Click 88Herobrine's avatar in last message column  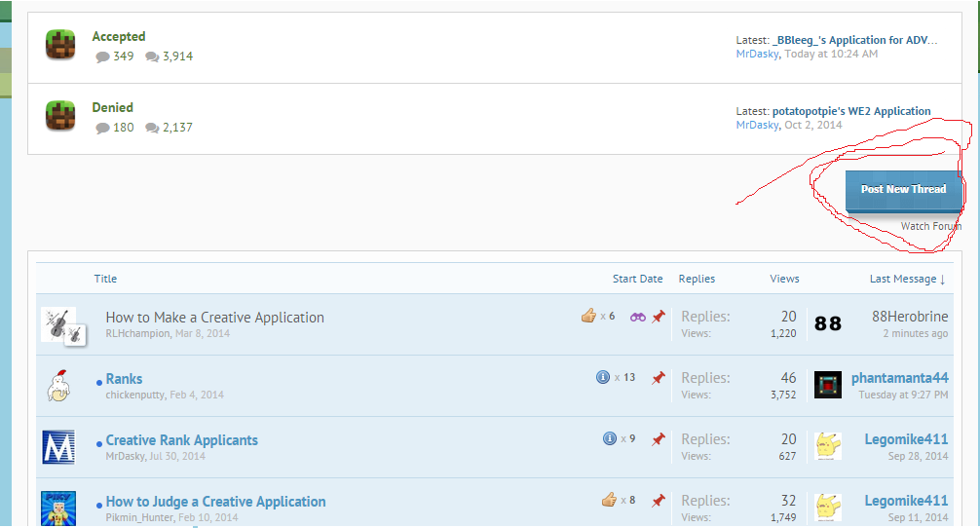[x=828, y=323]
